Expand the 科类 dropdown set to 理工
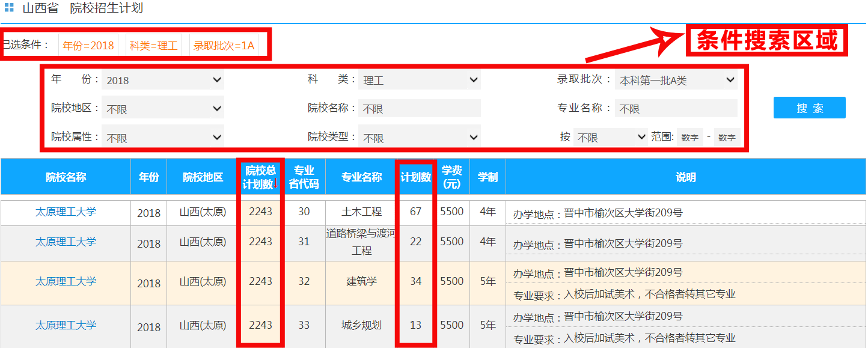This screenshot has height=348, width=868. pos(419,80)
